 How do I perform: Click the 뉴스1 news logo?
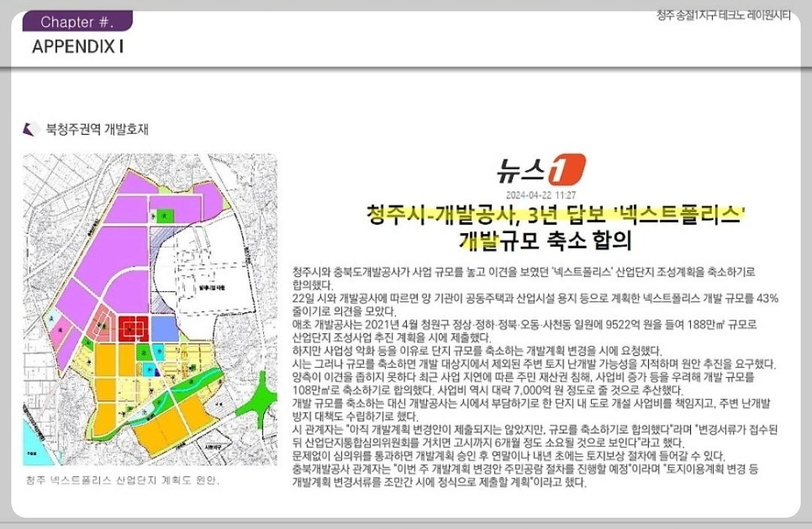point(541,169)
